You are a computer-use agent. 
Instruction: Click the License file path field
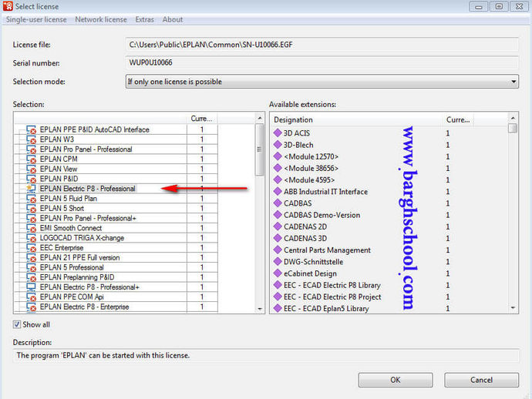[322, 45]
